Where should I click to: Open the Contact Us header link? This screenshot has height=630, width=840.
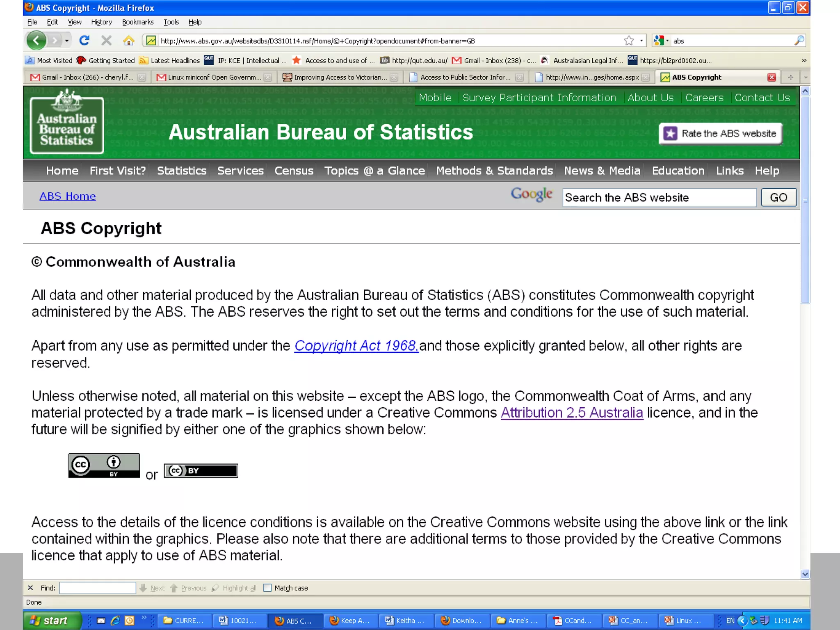pyautogui.click(x=762, y=98)
